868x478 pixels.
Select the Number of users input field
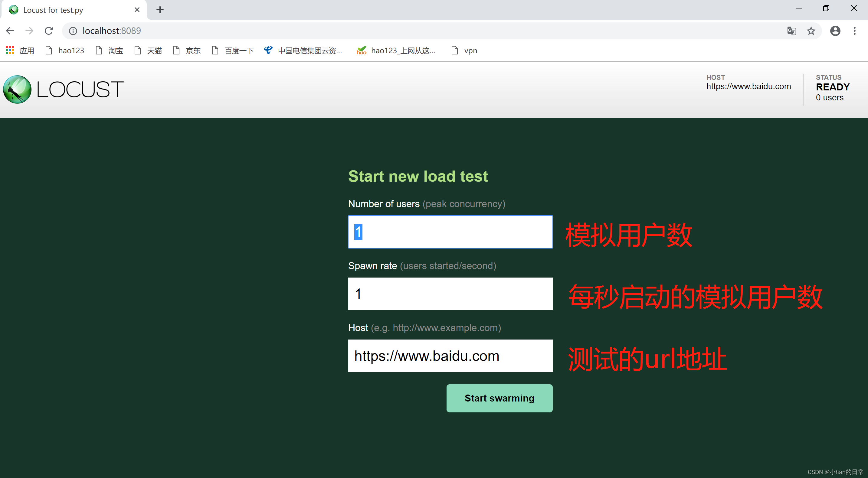[x=450, y=232]
